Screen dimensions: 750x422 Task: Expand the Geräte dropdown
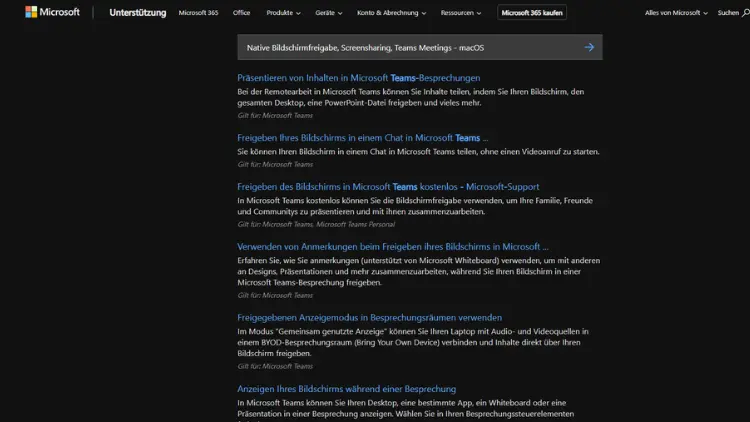(x=329, y=13)
